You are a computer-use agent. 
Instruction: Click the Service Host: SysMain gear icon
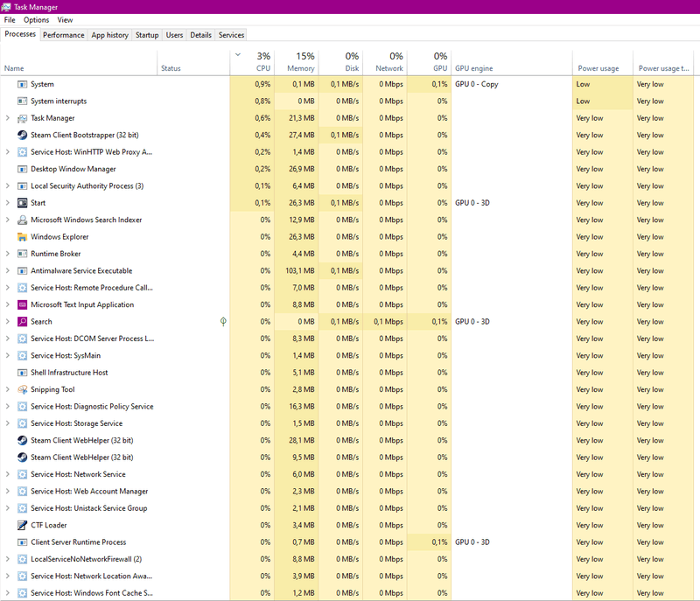(23, 355)
